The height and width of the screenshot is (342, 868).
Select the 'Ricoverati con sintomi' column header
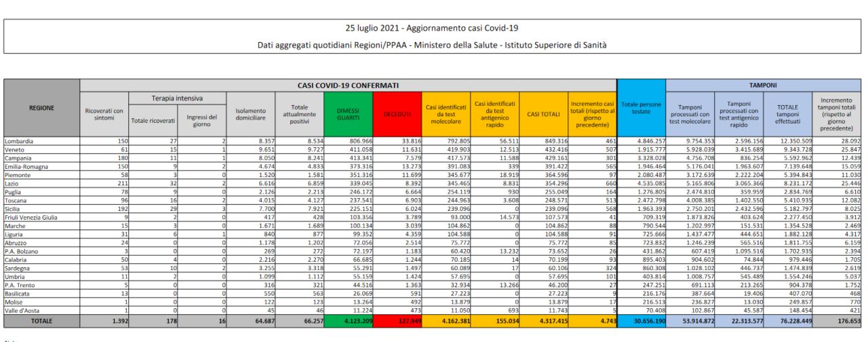point(104,115)
